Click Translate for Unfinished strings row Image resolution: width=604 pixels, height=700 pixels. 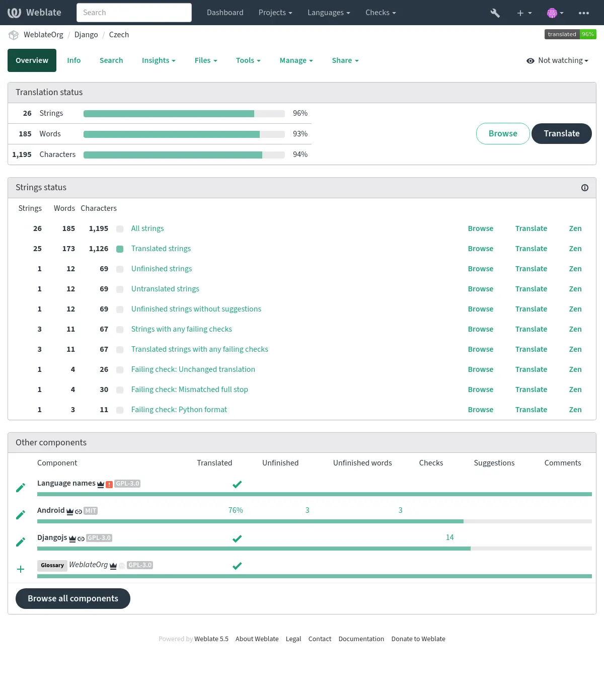click(x=531, y=269)
